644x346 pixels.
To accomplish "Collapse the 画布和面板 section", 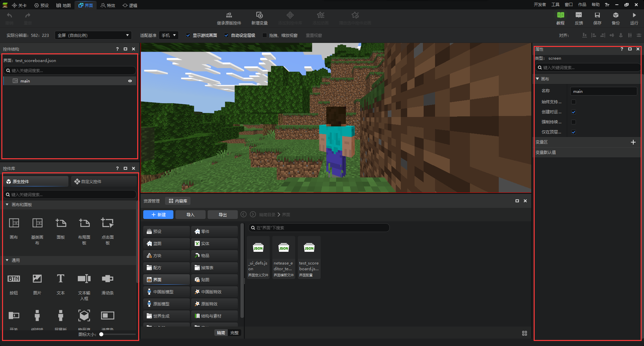I will (x=7, y=205).
